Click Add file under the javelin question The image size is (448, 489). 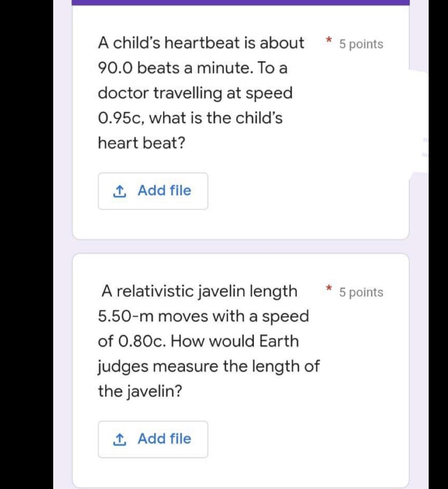coord(152,439)
